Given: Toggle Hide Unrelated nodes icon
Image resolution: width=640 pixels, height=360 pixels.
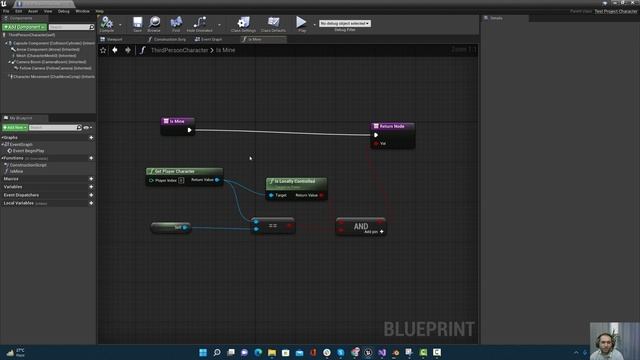Looking at the screenshot, I should tap(200, 22).
